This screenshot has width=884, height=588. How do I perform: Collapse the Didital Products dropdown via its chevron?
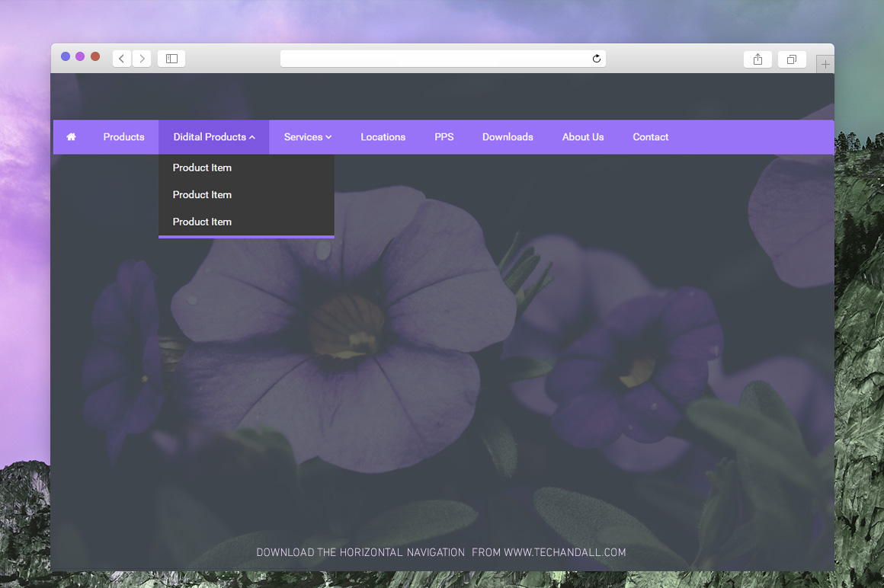coord(251,137)
